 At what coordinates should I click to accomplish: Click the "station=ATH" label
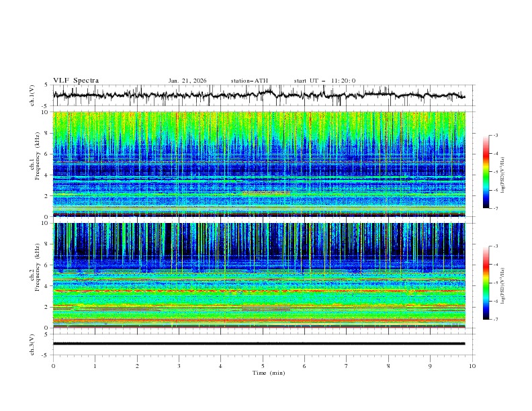(249, 81)
